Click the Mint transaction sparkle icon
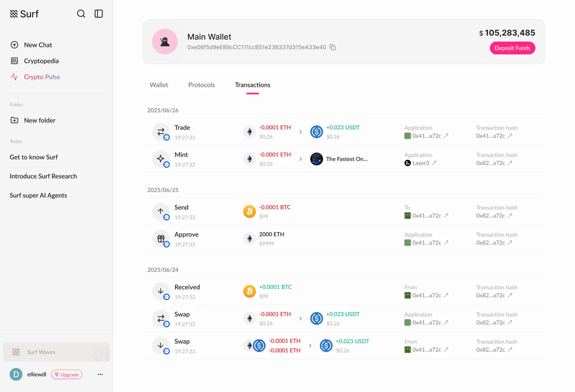The height and width of the screenshot is (392, 575). (x=161, y=159)
